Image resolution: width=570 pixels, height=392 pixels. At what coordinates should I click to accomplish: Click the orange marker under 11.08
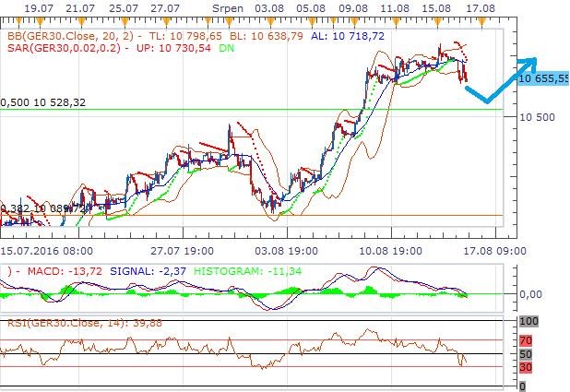click(396, 22)
